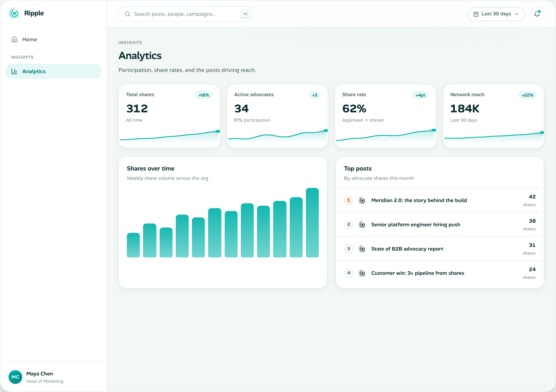Focus the search posts, people, campaigns field
This screenshot has height=392, width=556.
point(186,14)
